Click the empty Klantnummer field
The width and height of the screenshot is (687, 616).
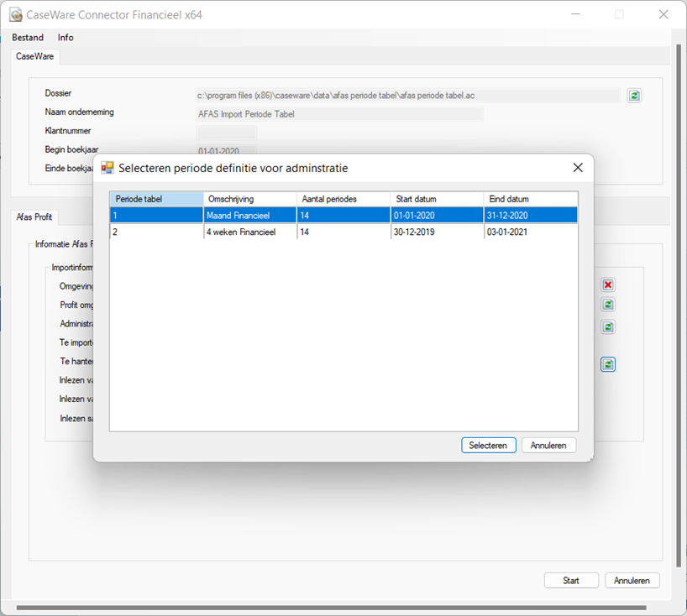coord(226,133)
